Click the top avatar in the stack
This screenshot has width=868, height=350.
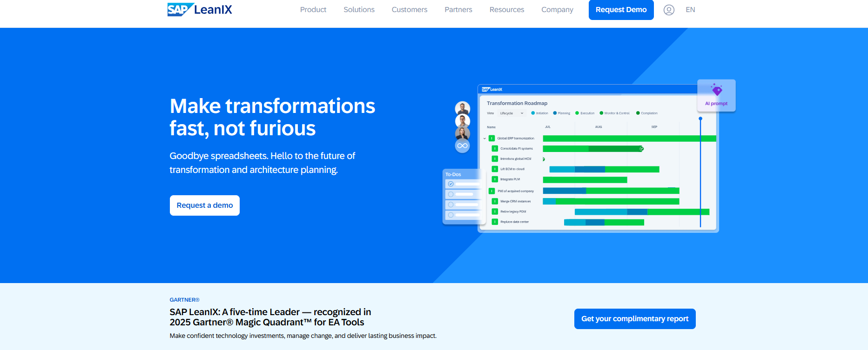pyautogui.click(x=463, y=108)
